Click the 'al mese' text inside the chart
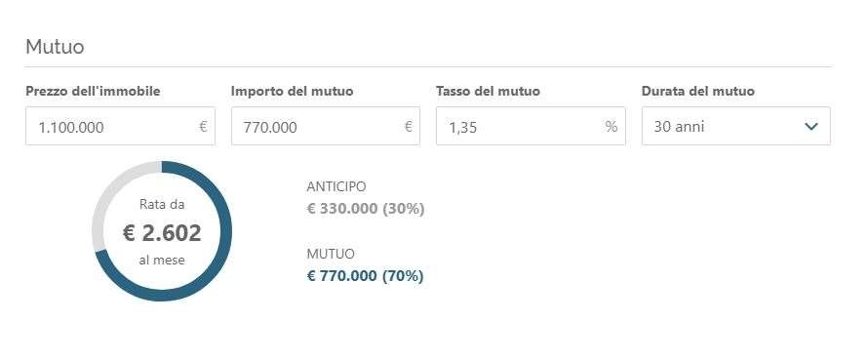 click(x=162, y=261)
